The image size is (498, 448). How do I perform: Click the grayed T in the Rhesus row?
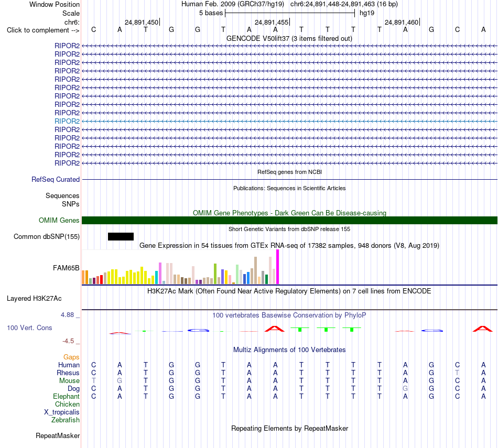457,373
